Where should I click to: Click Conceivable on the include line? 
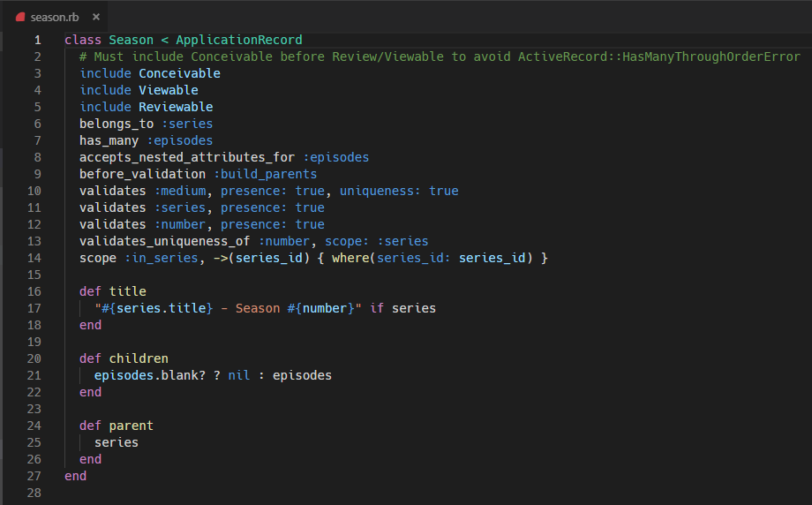click(179, 73)
